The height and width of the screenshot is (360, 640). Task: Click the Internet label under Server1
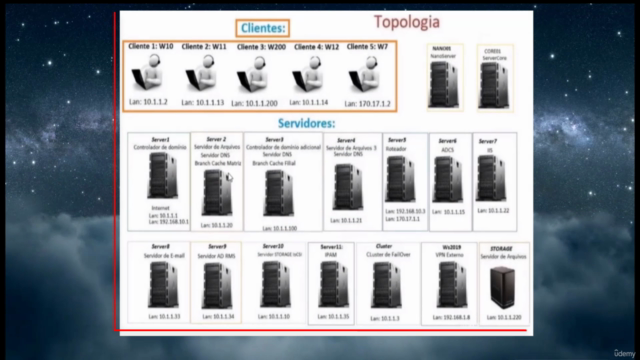tap(160, 208)
